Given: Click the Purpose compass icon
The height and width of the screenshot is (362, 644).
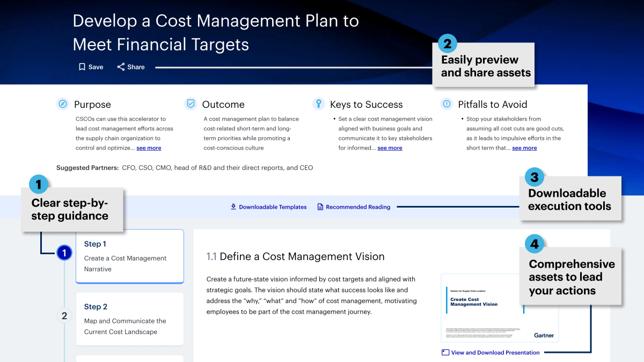Looking at the screenshot, I should point(63,104).
